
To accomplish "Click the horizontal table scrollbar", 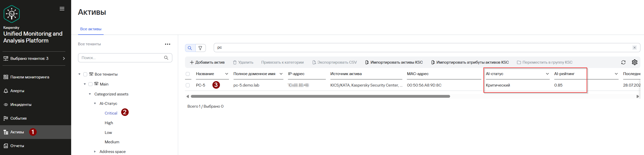I will [x=320, y=96].
